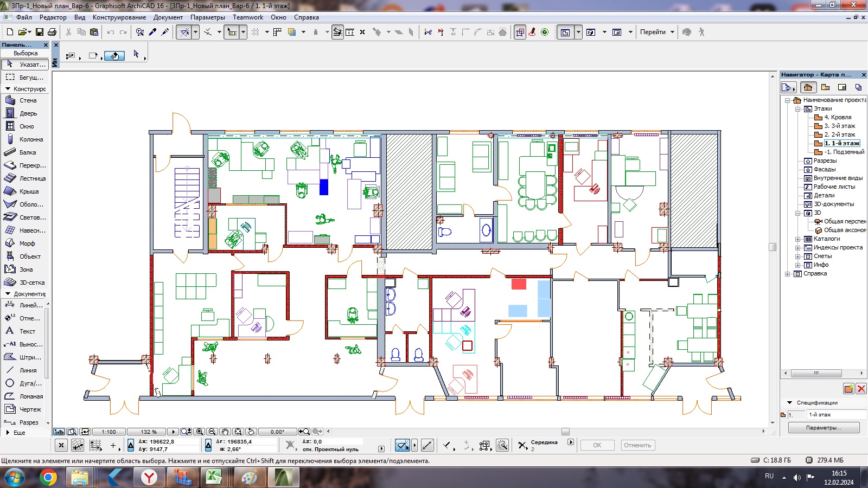Click the 1:100 scale button

point(109,432)
